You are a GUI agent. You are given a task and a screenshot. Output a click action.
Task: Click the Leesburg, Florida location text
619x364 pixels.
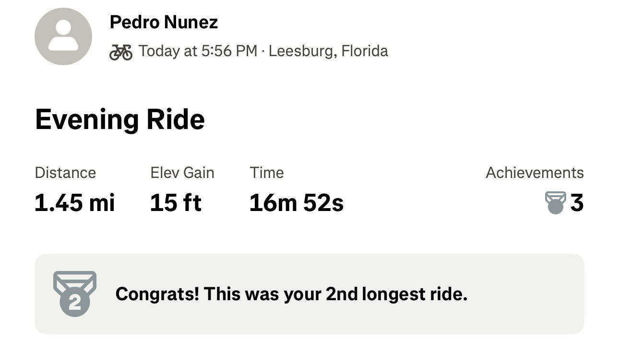[328, 51]
